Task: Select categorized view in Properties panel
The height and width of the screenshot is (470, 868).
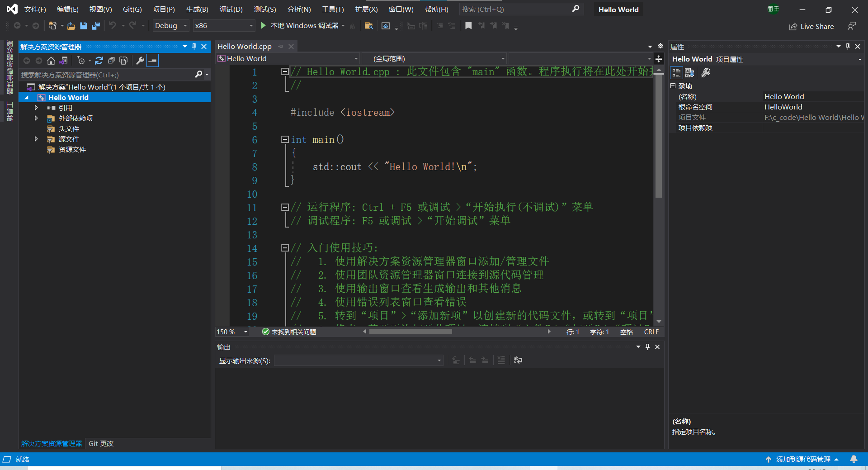Action: pos(676,73)
